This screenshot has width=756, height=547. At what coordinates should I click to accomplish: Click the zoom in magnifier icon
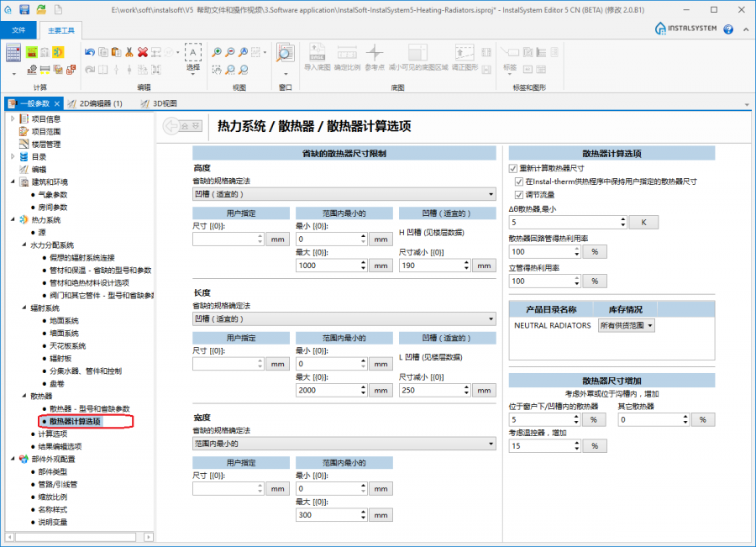coord(217,52)
